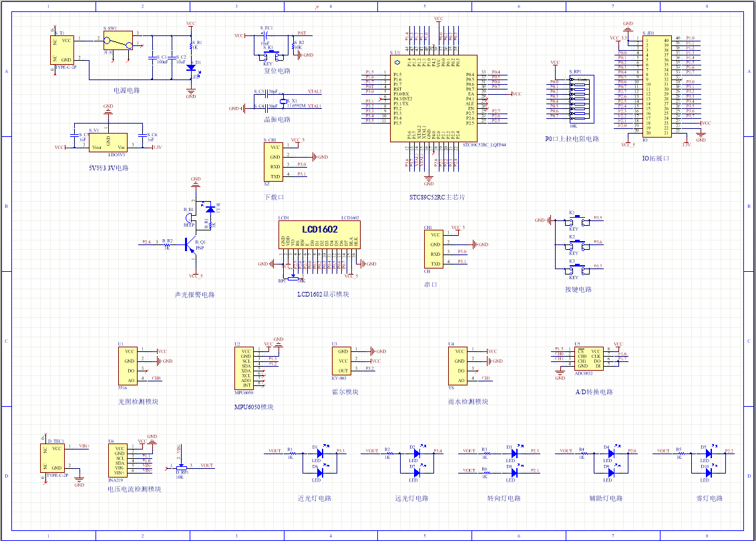Select the S_JD1 IO expansion header
The height and width of the screenshot is (541, 756).
pyautogui.click(x=656, y=86)
